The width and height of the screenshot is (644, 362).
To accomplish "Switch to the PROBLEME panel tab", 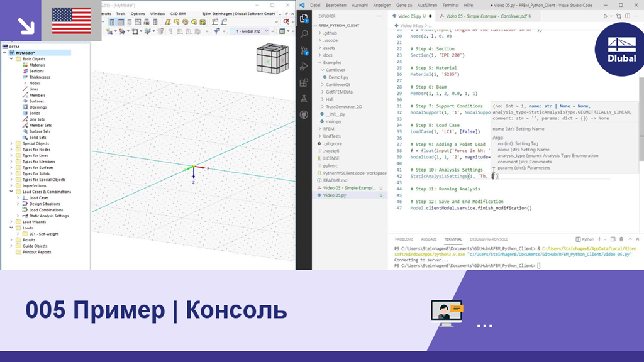I will click(x=404, y=239).
